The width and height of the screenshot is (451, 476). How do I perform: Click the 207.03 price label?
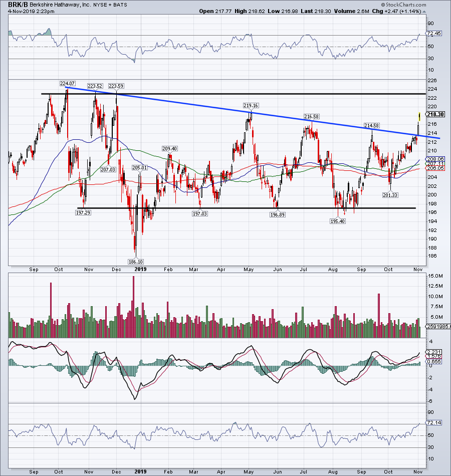(x=108, y=170)
